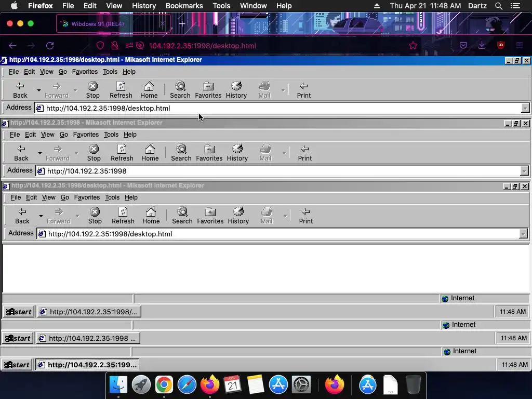Open Mail dropdown arrow in innermost Explorer toolbar

click(x=285, y=216)
